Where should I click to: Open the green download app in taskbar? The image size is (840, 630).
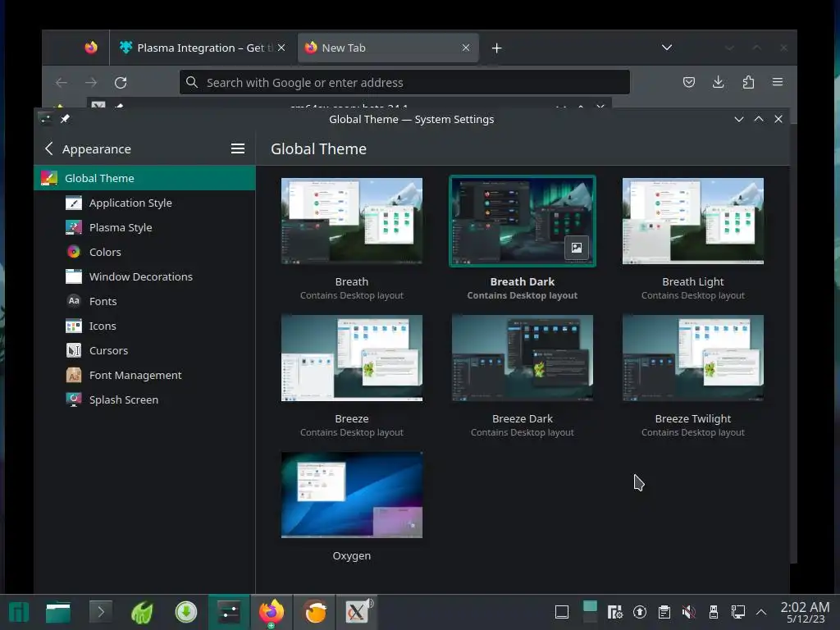(x=186, y=612)
